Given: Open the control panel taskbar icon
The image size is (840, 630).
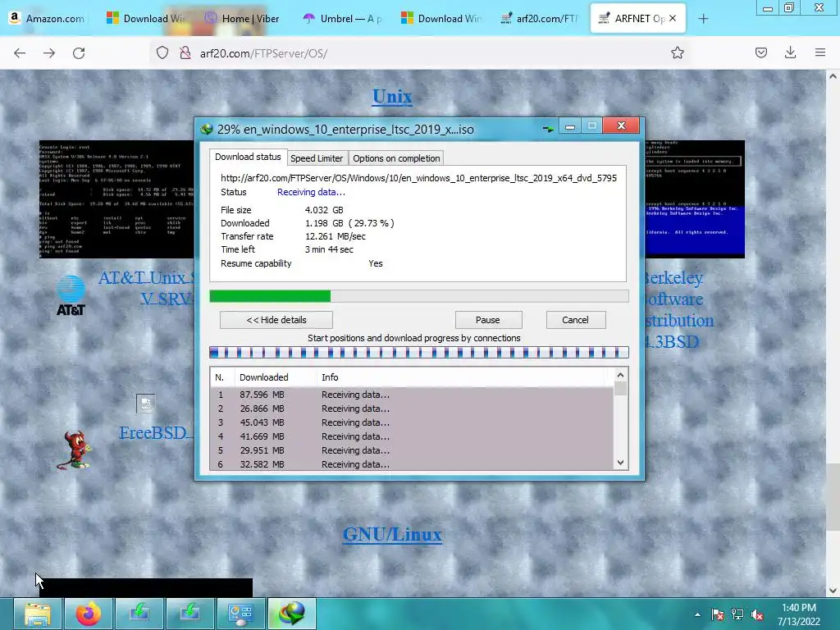Looking at the screenshot, I should (241, 614).
